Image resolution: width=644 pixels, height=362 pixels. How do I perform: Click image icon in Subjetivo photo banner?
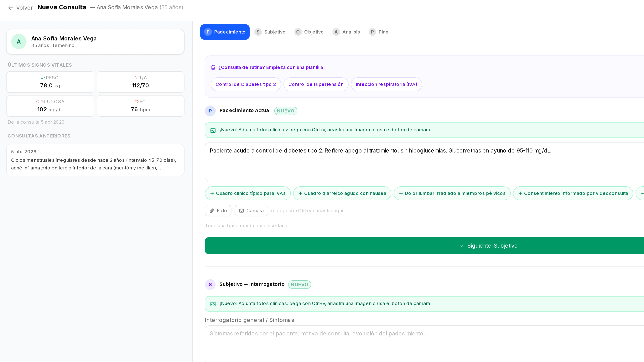(213, 304)
